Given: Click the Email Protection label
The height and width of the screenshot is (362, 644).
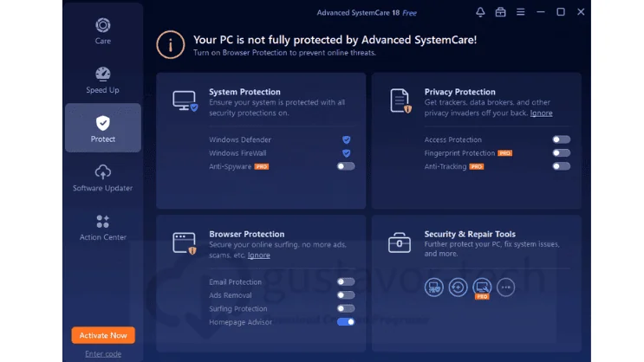Looking at the screenshot, I should coord(235,282).
